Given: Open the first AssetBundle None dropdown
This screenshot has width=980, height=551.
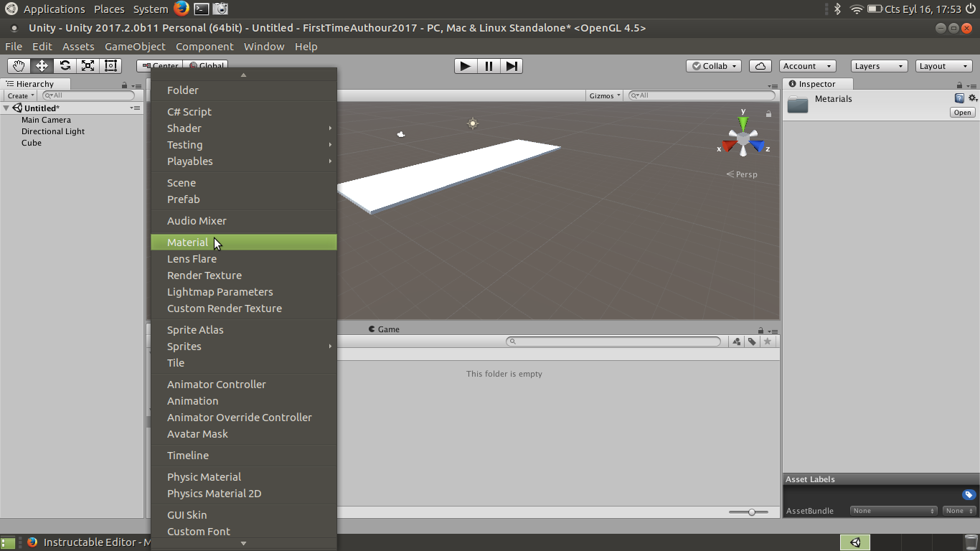Looking at the screenshot, I should 893,511.
